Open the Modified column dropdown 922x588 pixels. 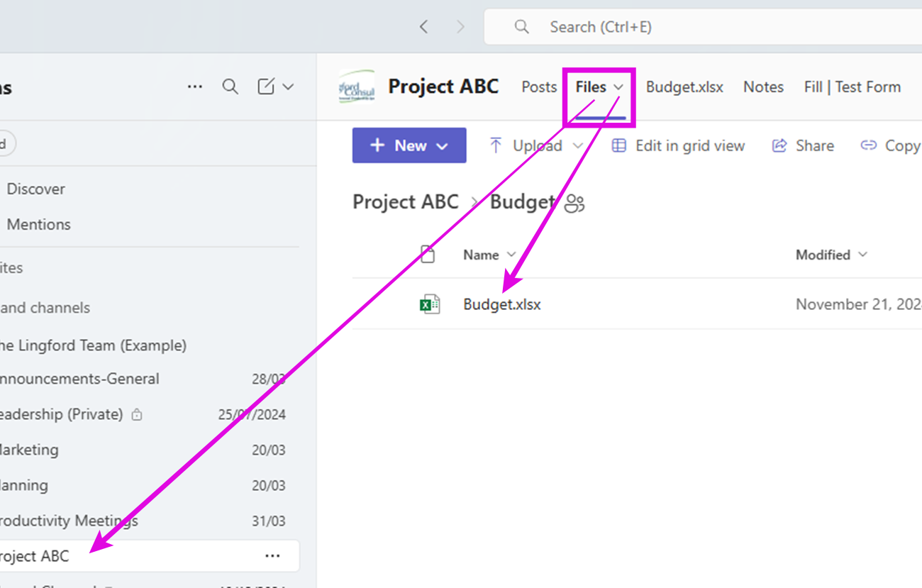[862, 255]
